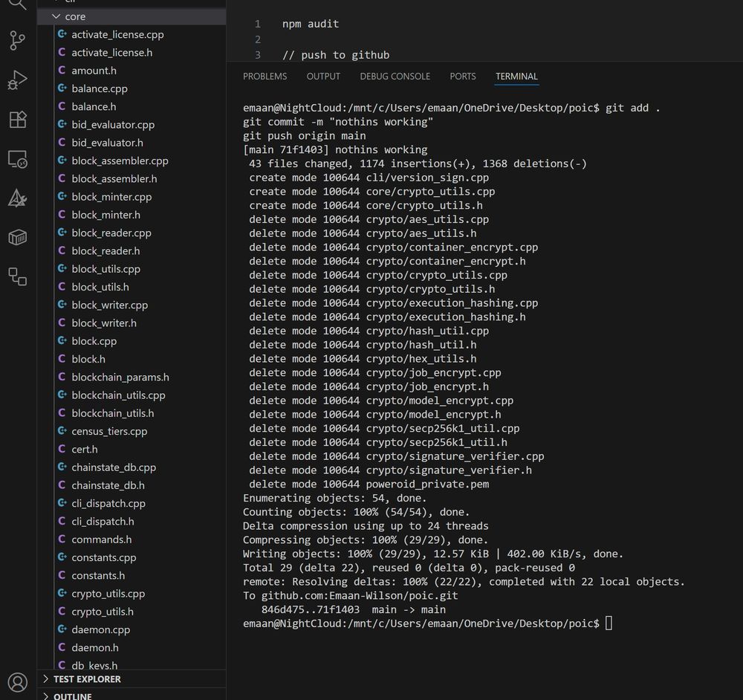Open block.h file
This screenshot has height=700, width=743.
click(132, 359)
